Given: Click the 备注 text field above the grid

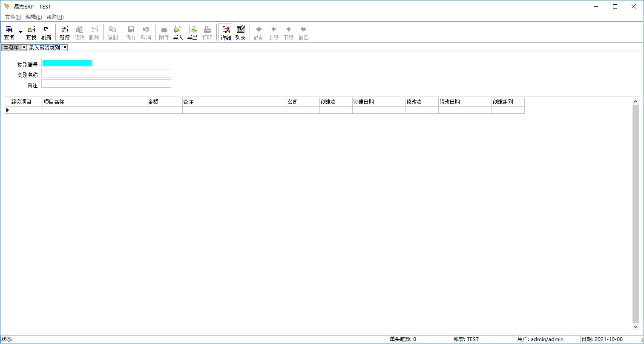Looking at the screenshot, I should [x=106, y=84].
